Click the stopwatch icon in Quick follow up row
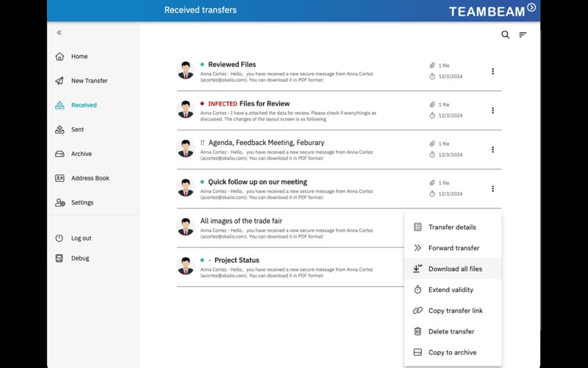 [x=432, y=194]
